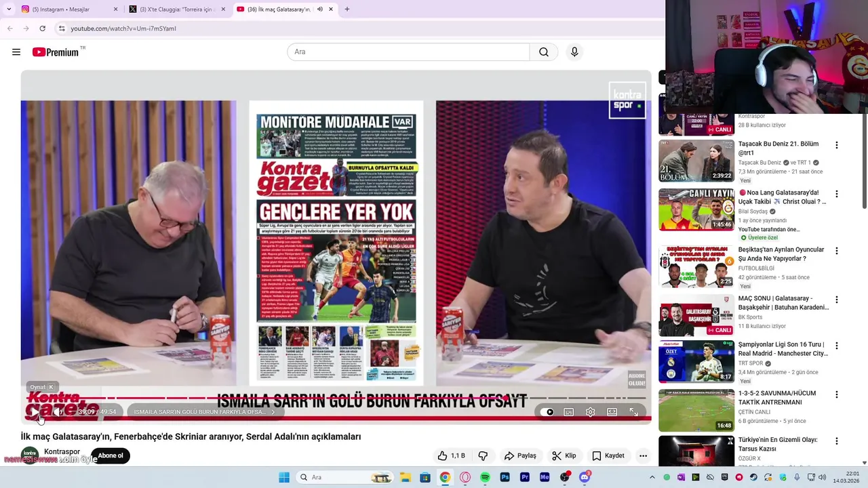This screenshot has height=488, width=868.
Task: Launch Photoshop from taskbar
Action: pos(505,477)
